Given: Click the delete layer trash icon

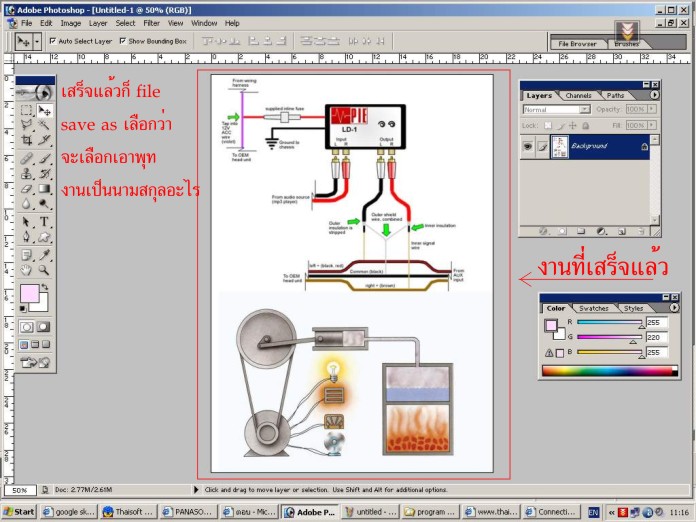Looking at the screenshot, I should pyautogui.click(x=641, y=231).
